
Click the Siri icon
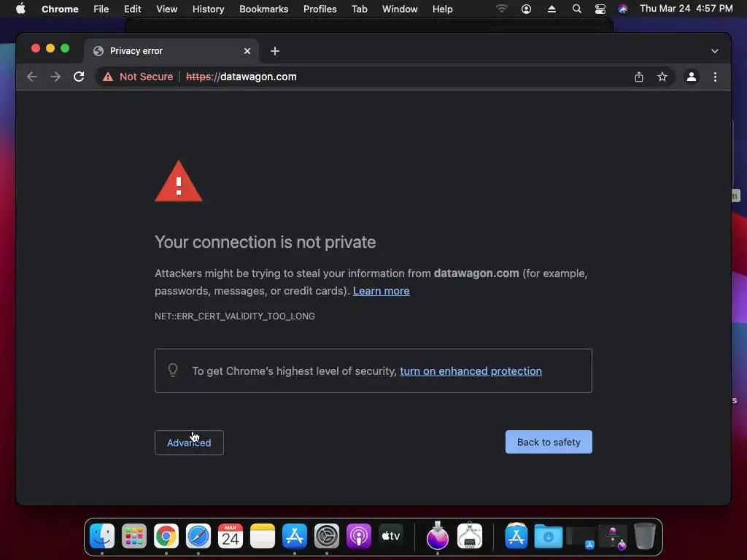tap(623, 9)
